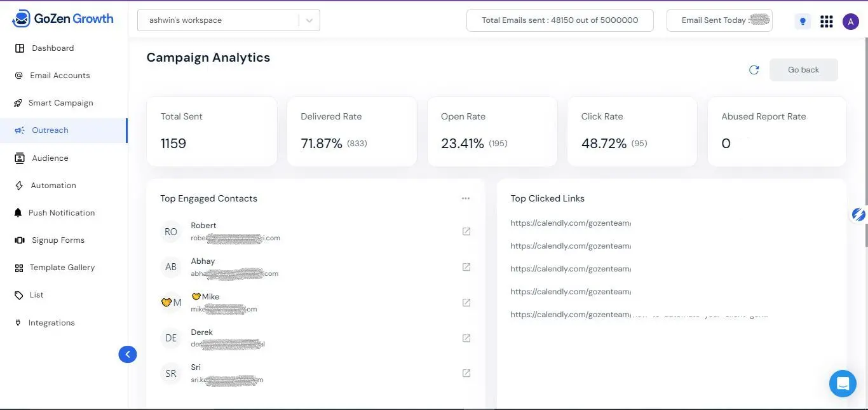Click the Go back button
This screenshot has height=410, width=868.
[x=803, y=69]
